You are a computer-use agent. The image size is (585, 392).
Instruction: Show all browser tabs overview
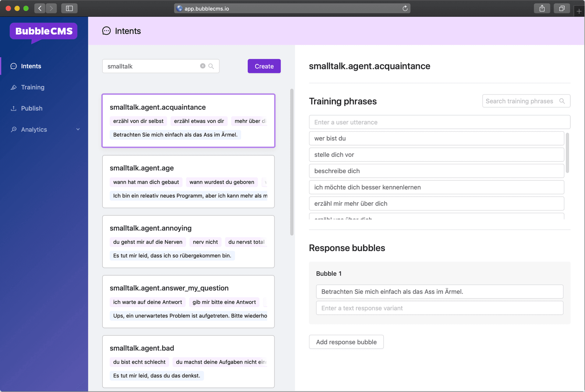click(562, 9)
